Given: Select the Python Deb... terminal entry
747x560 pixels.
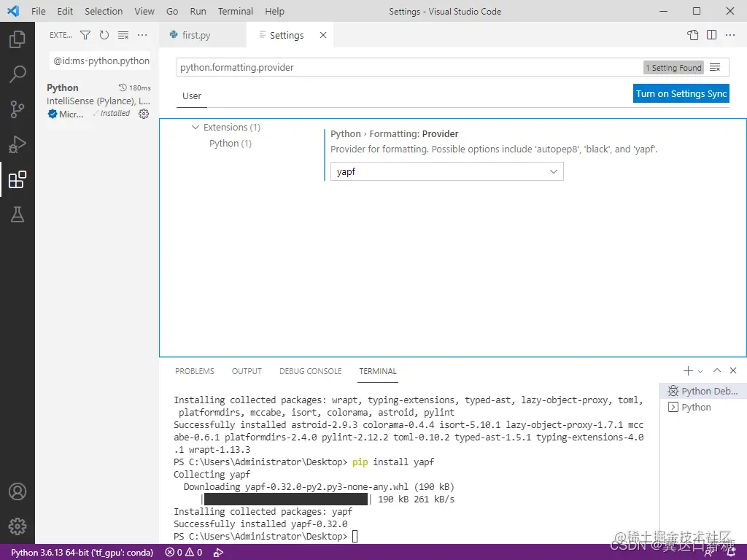Looking at the screenshot, I should 703,391.
